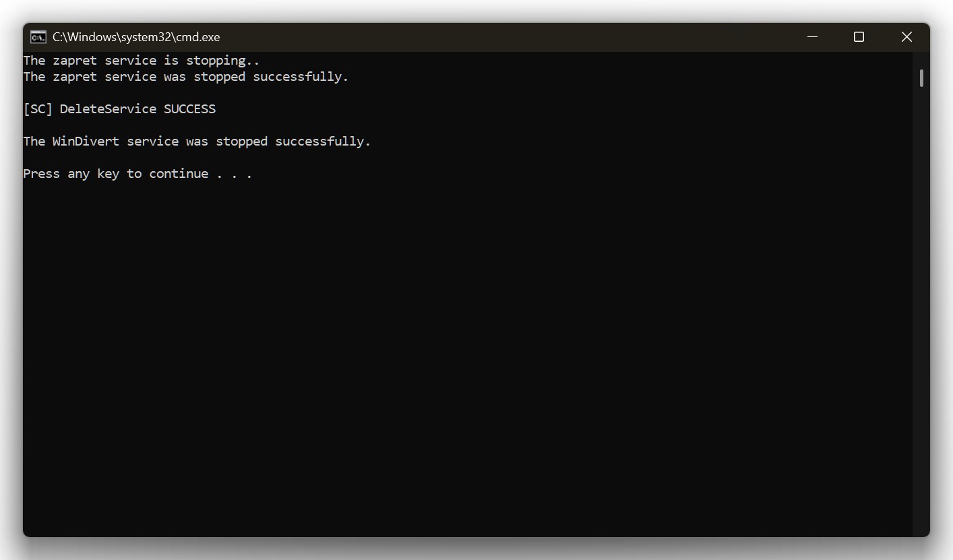Screen dimensions: 953x560
Task: Click the scrollbar track below the thumb
Action: (x=921, y=303)
